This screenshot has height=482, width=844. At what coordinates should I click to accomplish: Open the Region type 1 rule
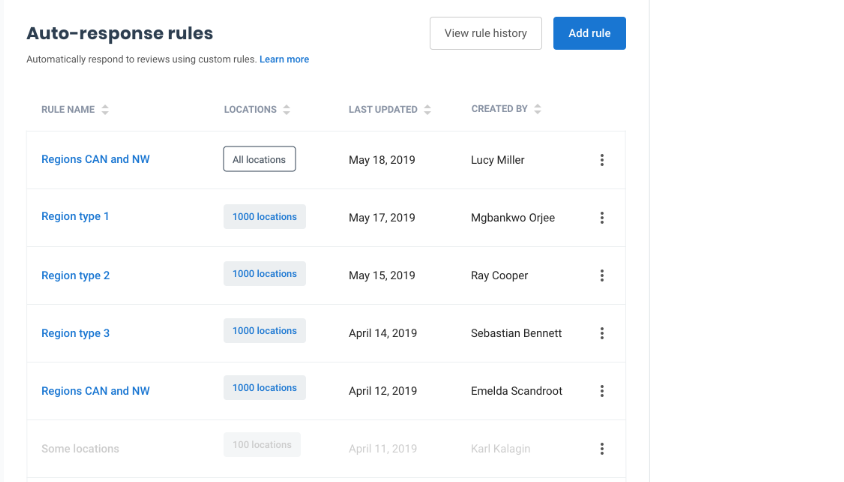click(x=75, y=217)
